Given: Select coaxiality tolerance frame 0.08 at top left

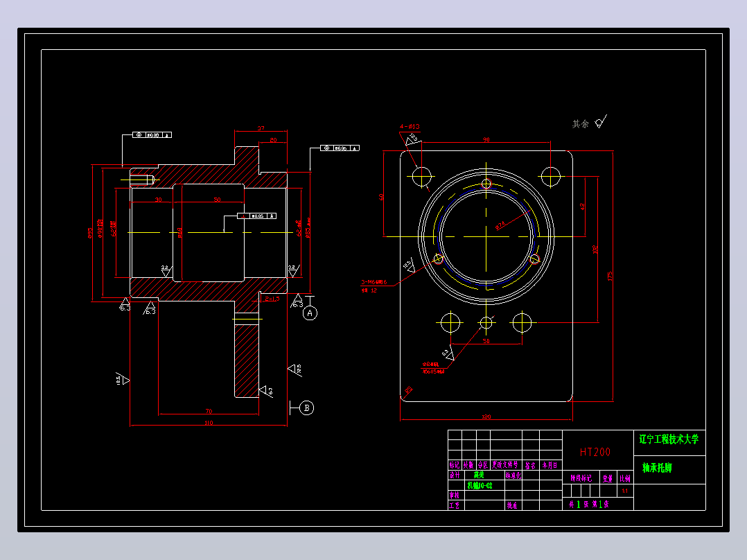Looking at the screenshot, I should 152,135.
